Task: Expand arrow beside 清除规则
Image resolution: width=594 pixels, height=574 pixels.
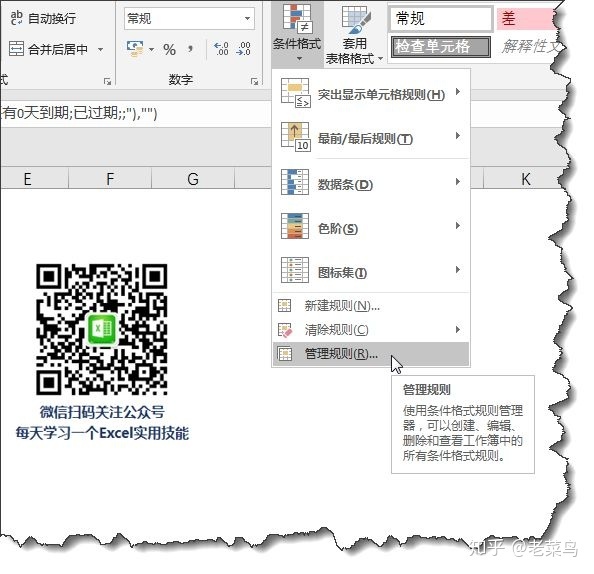Action: click(458, 329)
